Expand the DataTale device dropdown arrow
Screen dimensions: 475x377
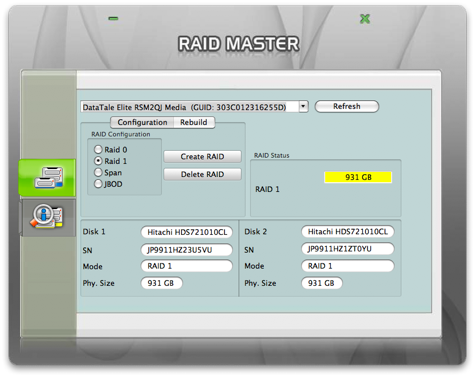click(x=303, y=107)
